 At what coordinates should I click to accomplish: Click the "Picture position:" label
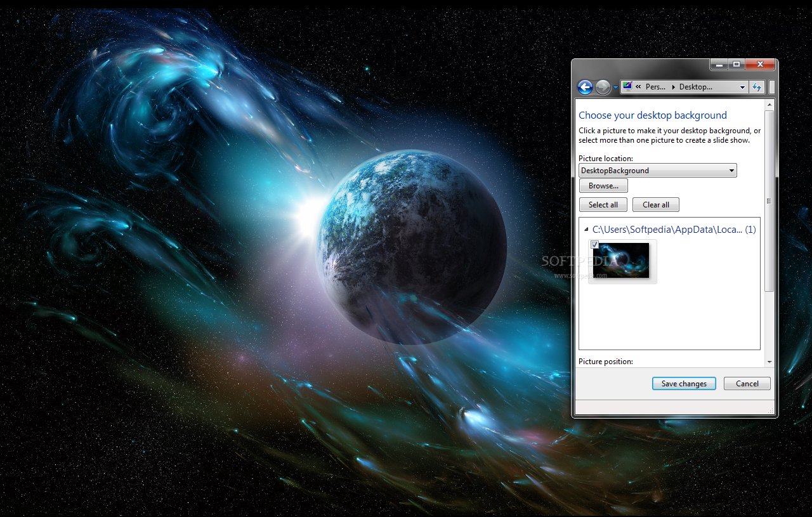[606, 362]
